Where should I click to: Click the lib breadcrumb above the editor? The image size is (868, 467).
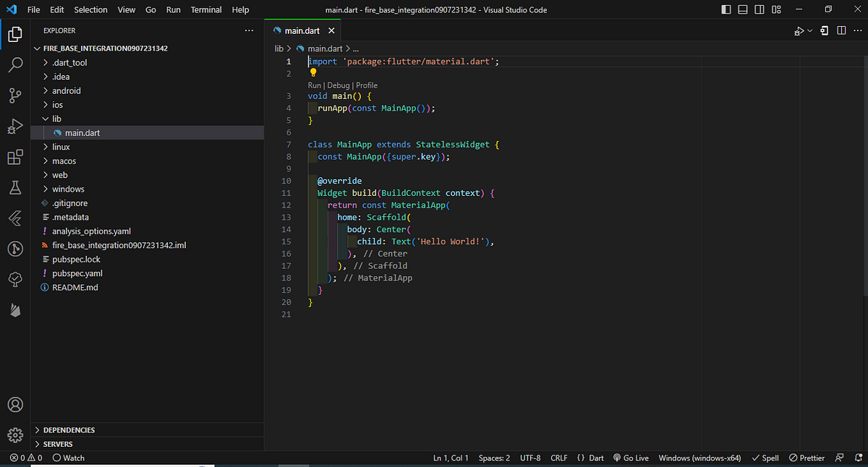click(279, 48)
